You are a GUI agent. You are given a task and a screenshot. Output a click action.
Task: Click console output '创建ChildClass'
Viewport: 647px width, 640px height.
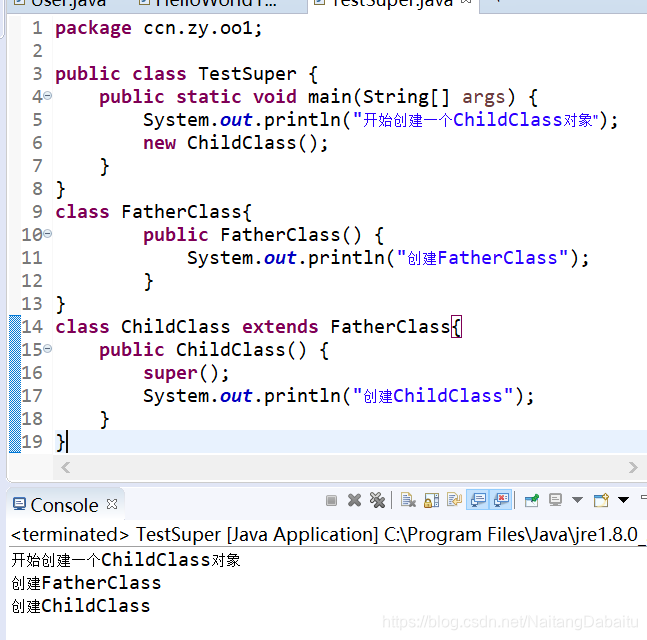[80, 606]
